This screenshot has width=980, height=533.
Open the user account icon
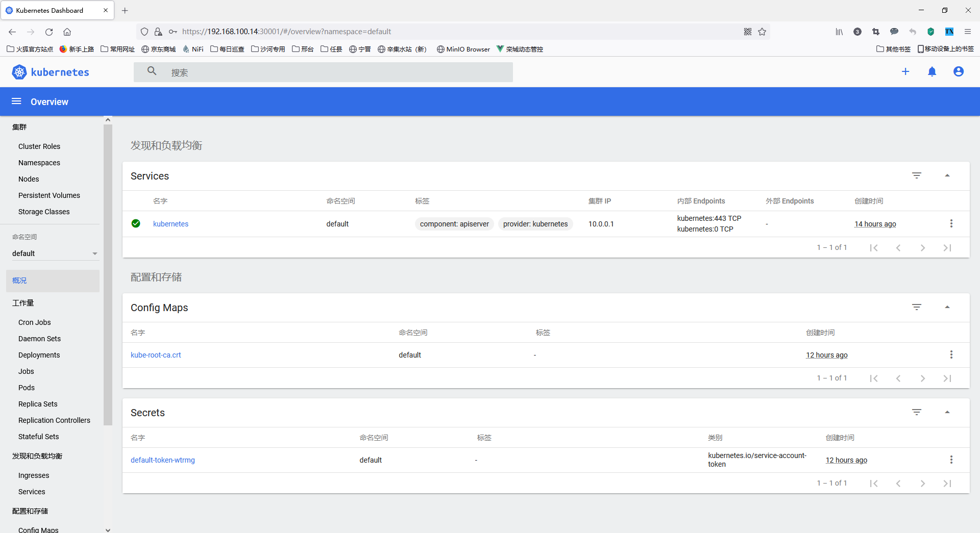point(959,72)
